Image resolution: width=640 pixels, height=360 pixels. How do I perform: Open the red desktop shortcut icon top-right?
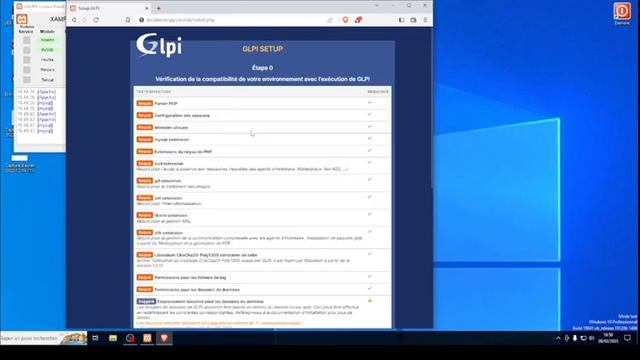tap(622, 13)
